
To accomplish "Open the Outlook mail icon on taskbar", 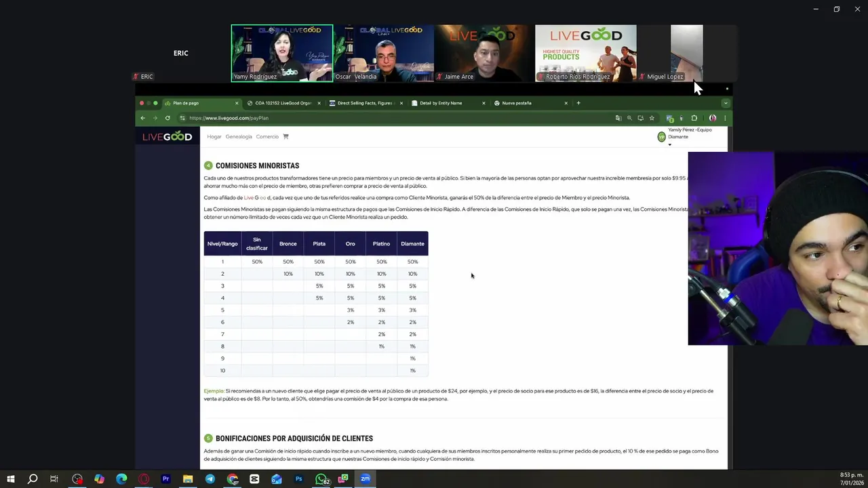I will click(x=277, y=479).
